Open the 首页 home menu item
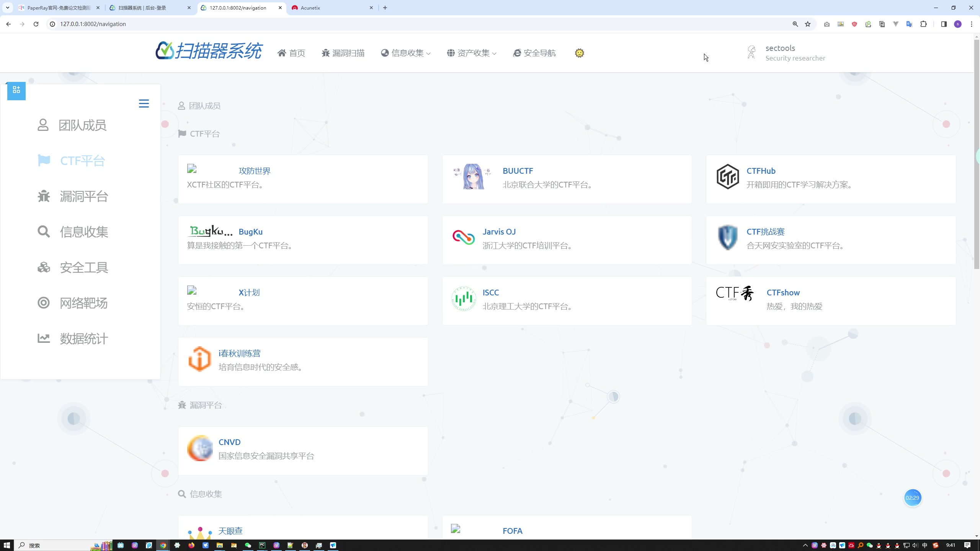This screenshot has width=980, height=551. click(291, 53)
